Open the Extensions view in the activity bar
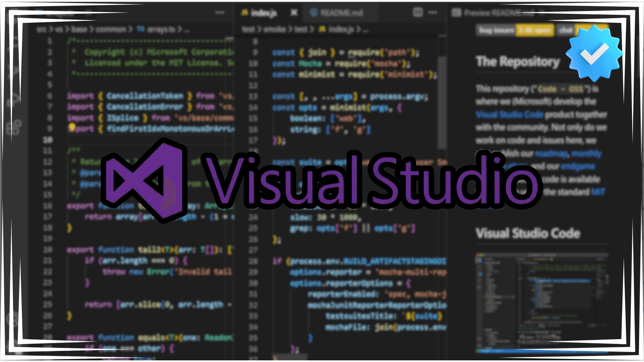 (14, 127)
